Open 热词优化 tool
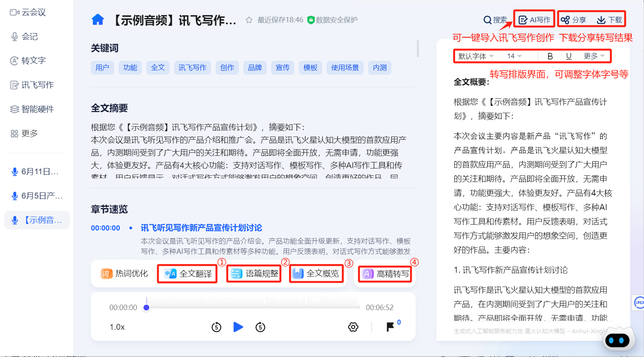644x357 pixels. click(x=124, y=274)
